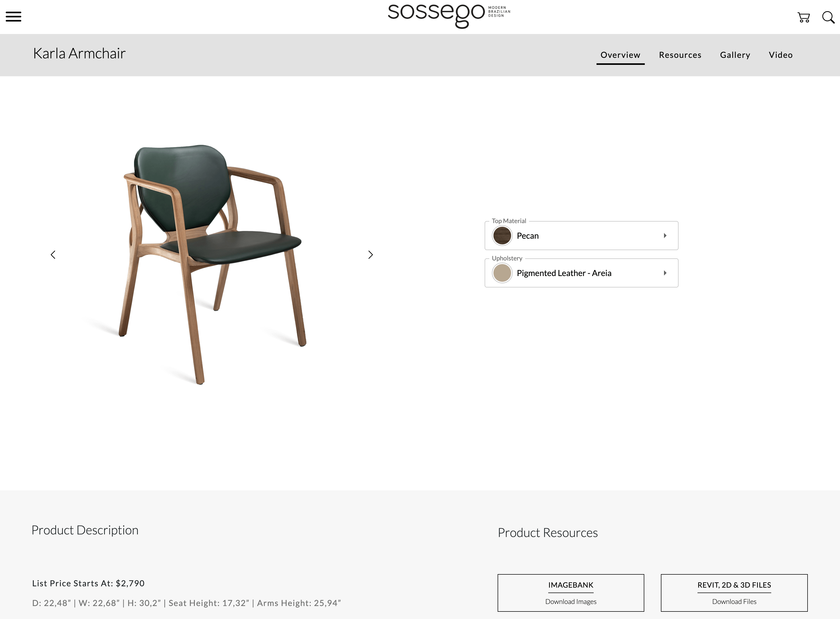This screenshot has width=840, height=619.
Task: Show the previous chair image
Action: point(53,255)
